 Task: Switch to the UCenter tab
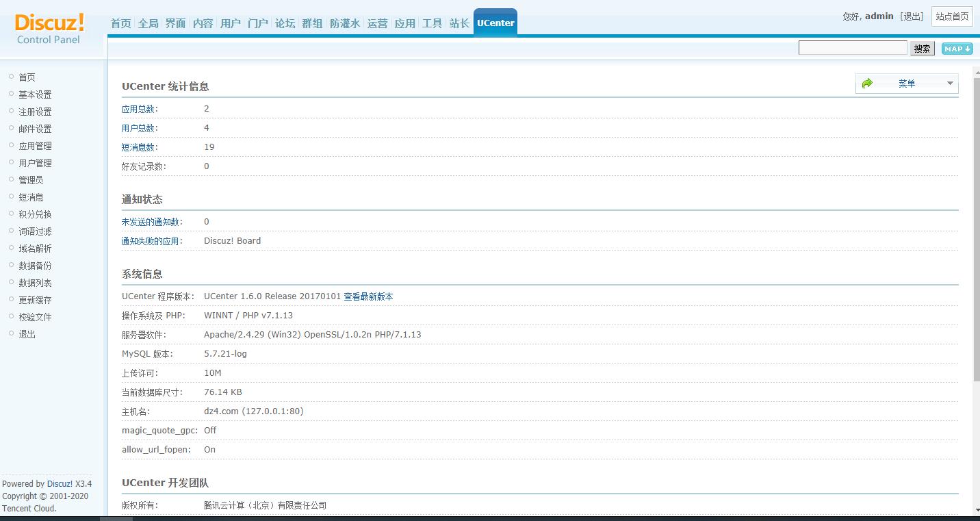pyautogui.click(x=495, y=22)
